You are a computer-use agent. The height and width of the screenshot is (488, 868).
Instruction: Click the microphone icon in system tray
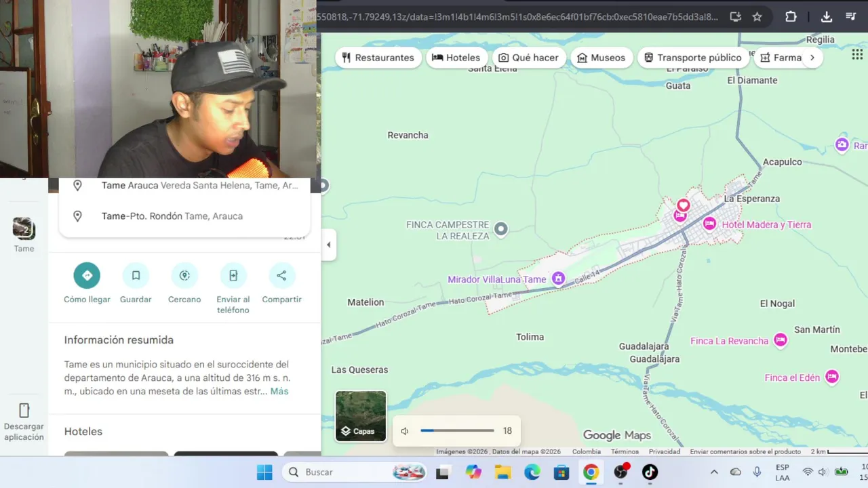[x=757, y=472]
